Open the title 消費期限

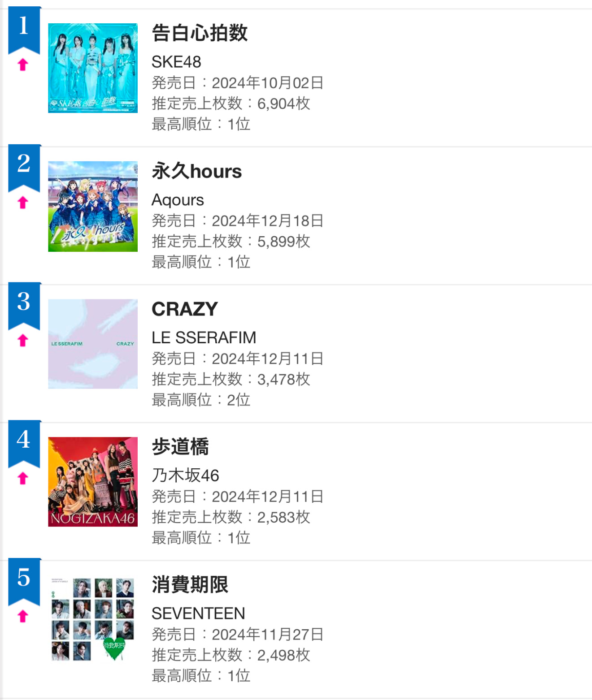pyautogui.click(x=190, y=585)
